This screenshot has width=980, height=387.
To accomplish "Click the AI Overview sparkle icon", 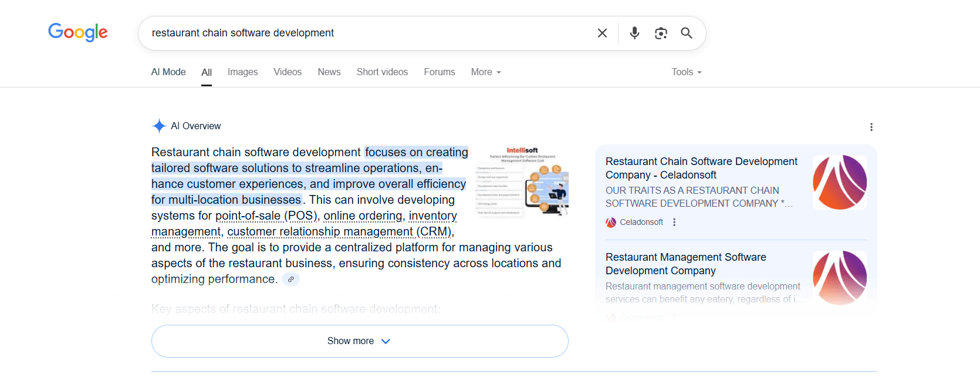I will tap(159, 126).
